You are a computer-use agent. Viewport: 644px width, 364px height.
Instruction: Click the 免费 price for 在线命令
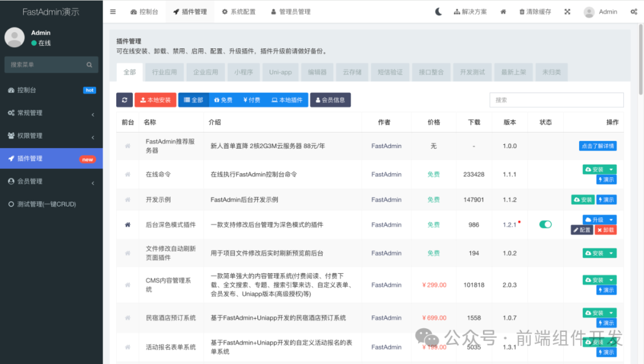(x=434, y=175)
